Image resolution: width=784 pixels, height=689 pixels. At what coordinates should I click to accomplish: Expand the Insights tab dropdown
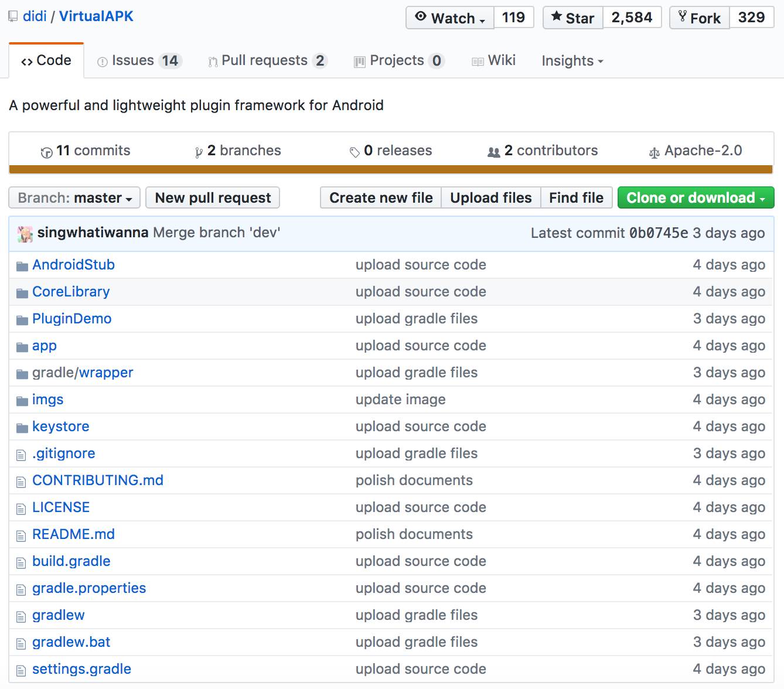click(x=572, y=61)
